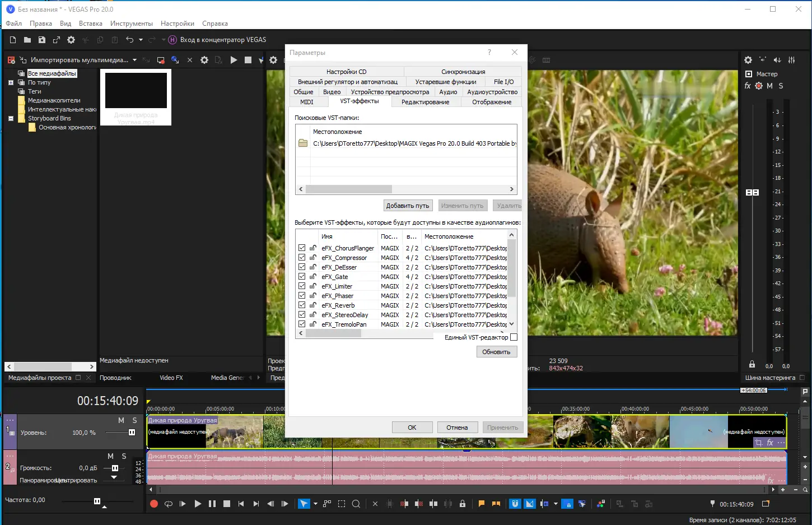Open the Импортировать мультимедиа dropdown arrow
Image resolution: width=812 pixels, height=525 pixels.
[134, 60]
